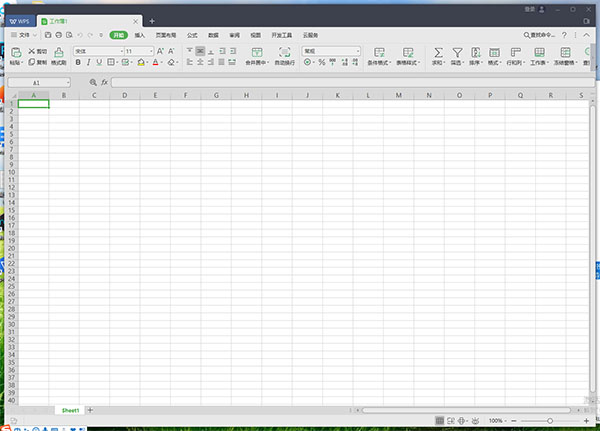
Task: Open Print Preview from quick toolbar
Action: tap(69, 35)
